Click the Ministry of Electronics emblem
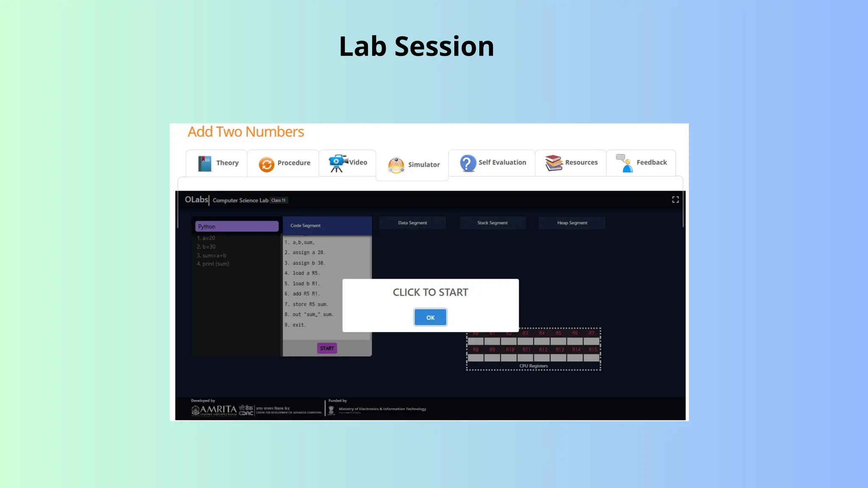 point(331,410)
